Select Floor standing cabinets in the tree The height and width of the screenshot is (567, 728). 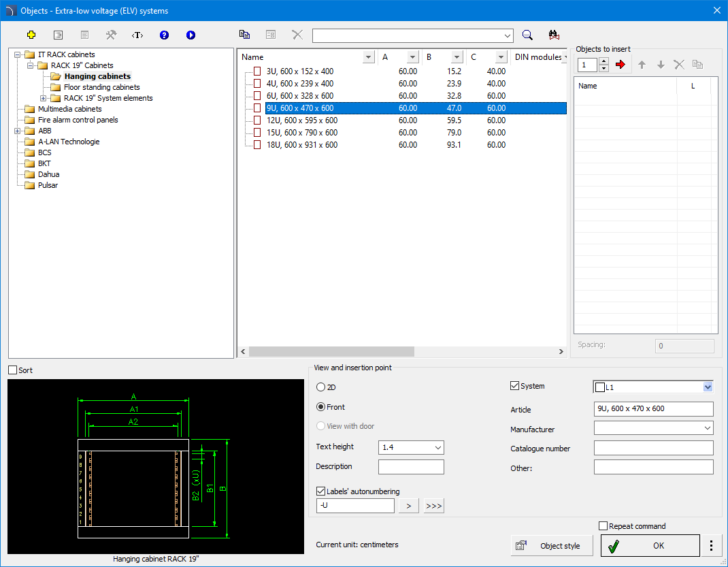click(101, 87)
